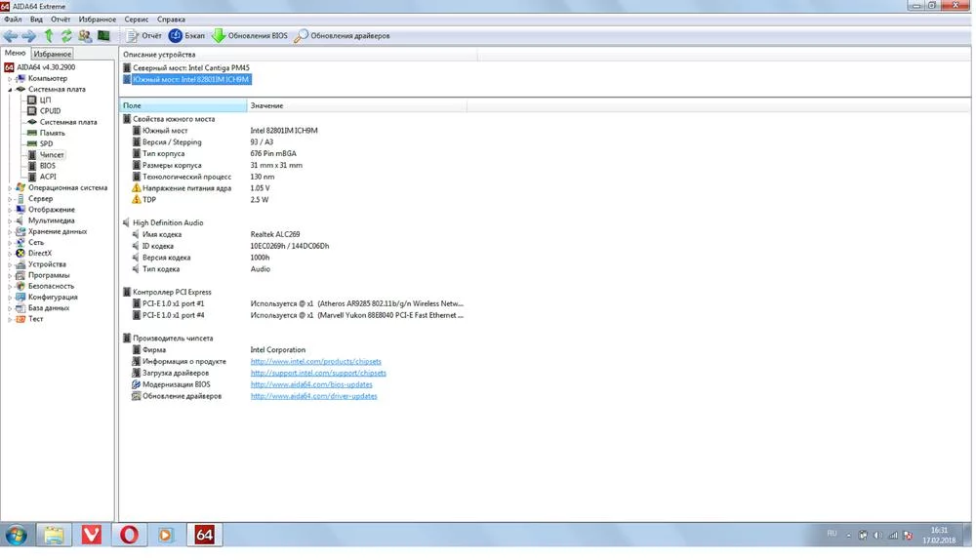Select Чипсет in the tree
The image size is (976, 560).
(x=52, y=155)
